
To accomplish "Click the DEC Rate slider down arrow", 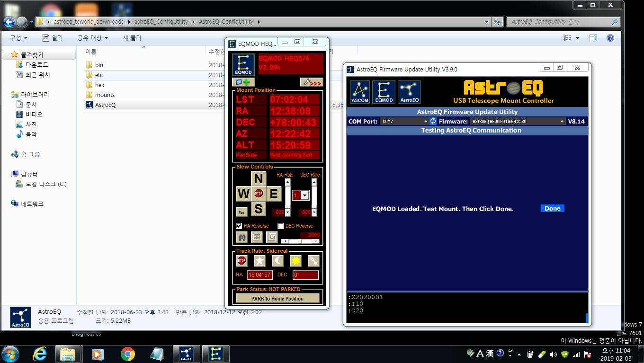I will click(x=314, y=212).
